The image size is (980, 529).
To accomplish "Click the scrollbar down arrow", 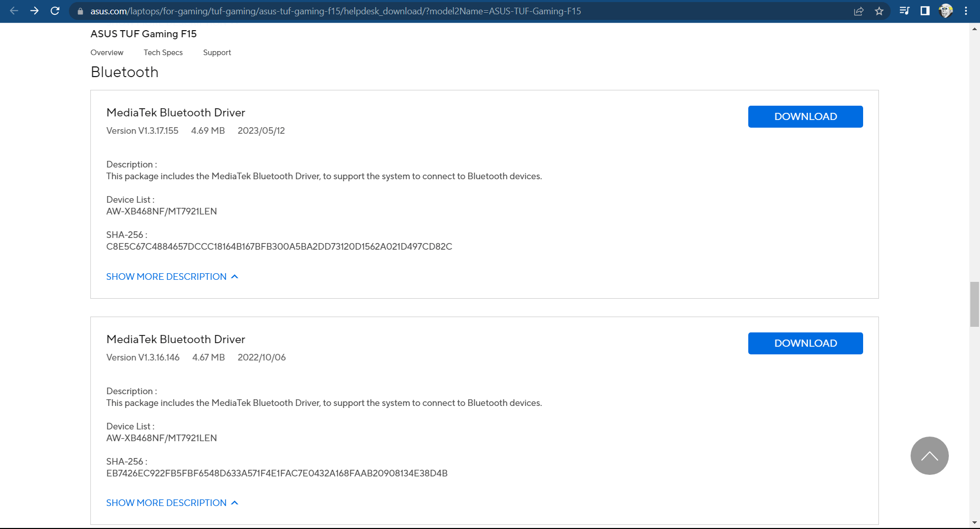I will (x=975, y=523).
